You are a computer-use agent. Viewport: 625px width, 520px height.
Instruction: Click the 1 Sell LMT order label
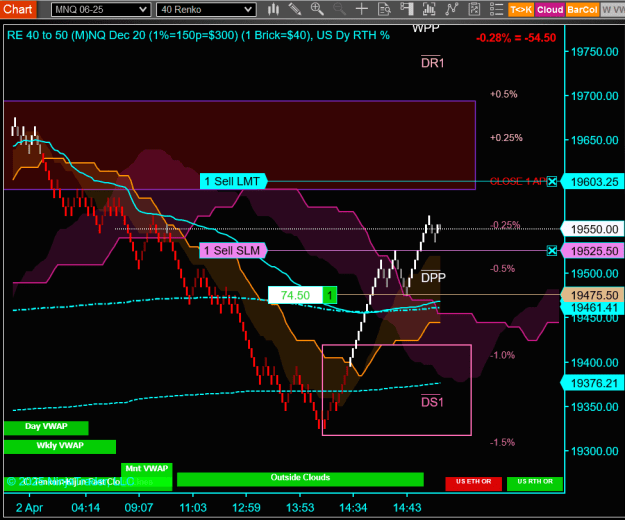[x=233, y=181]
